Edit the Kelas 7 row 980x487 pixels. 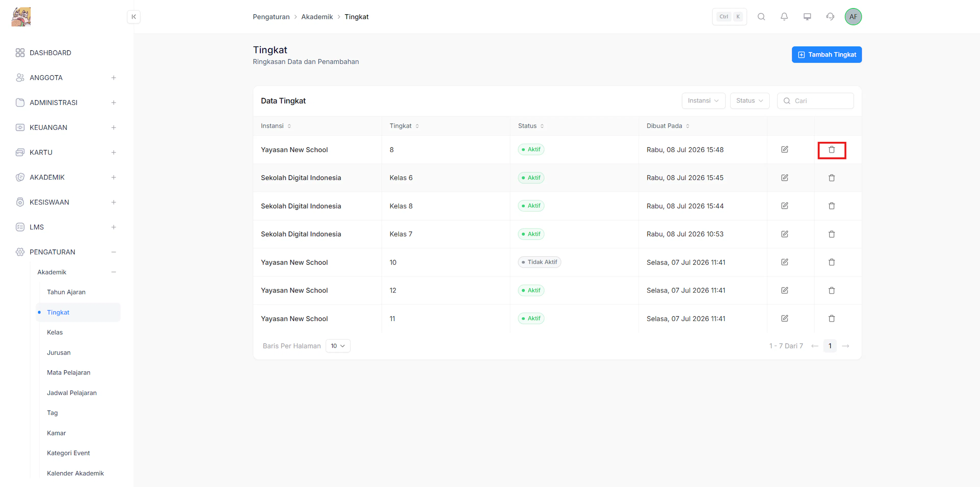pos(785,234)
